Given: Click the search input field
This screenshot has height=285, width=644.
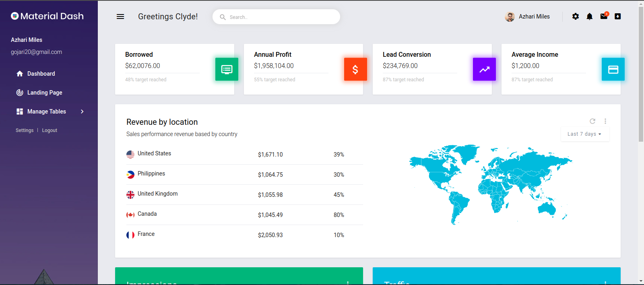Looking at the screenshot, I should [276, 17].
